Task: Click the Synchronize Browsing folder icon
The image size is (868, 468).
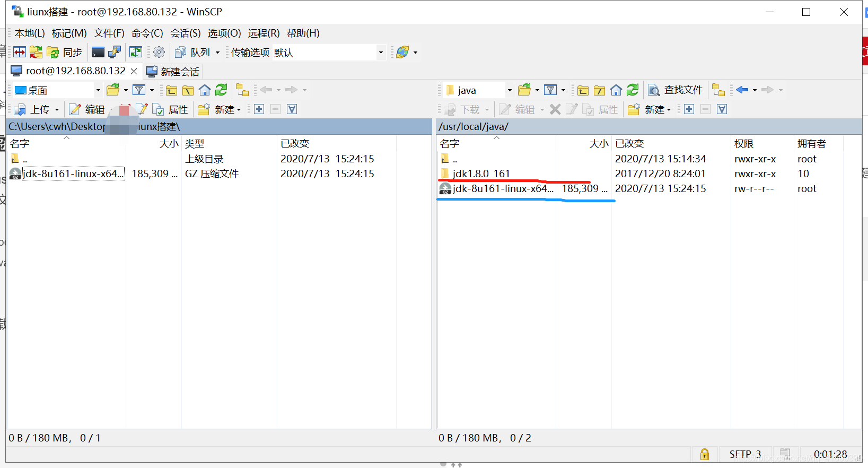Action: 36,52
